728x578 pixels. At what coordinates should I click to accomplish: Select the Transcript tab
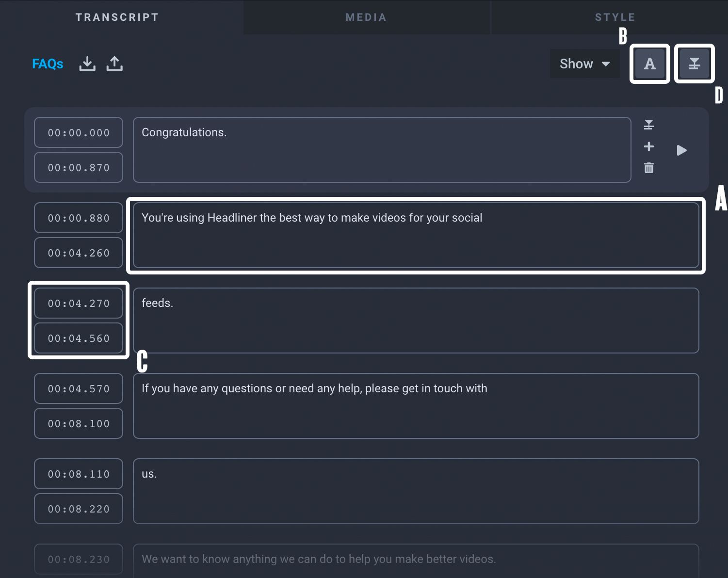click(117, 17)
